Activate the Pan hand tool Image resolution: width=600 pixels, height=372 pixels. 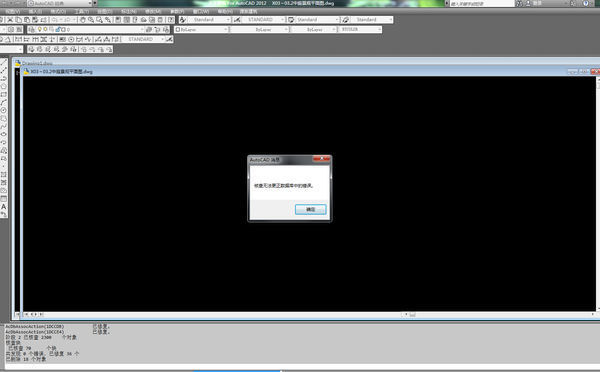(83, 20)
